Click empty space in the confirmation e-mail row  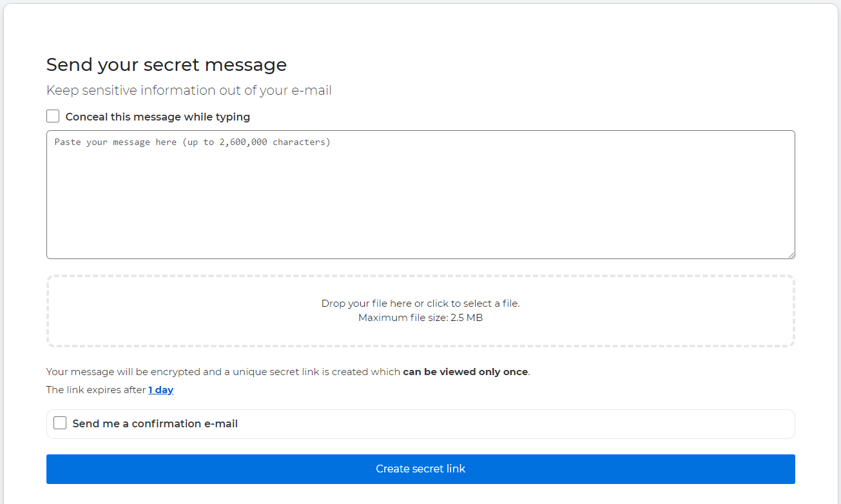point(516,424)
